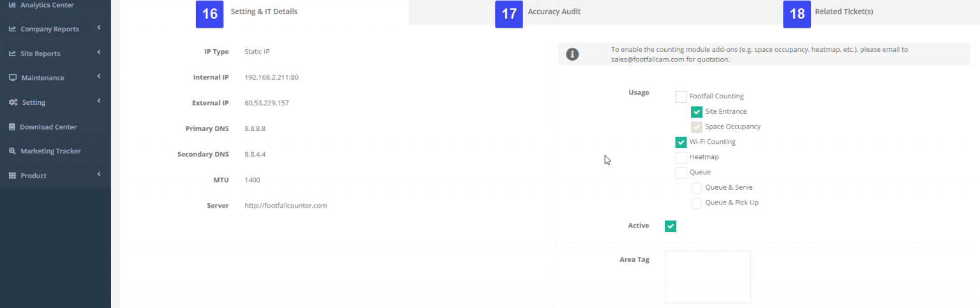This screenshot has width=980, height=308.
Task: Uncheck the Wi-Fi Counting checkbox
Action: click(x=681, y=142)
